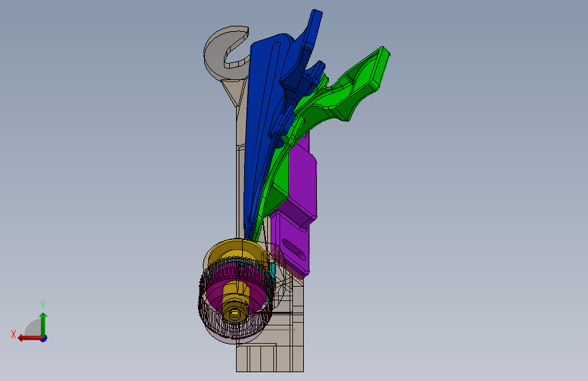
Task: Click the blue Z axis origin dot
Action: point(44,338)
